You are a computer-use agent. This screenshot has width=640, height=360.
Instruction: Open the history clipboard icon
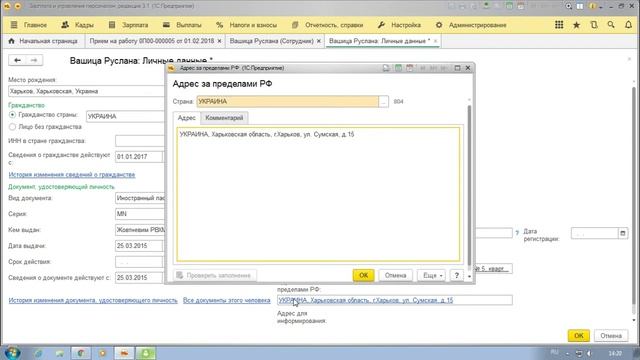pos(594,25)
